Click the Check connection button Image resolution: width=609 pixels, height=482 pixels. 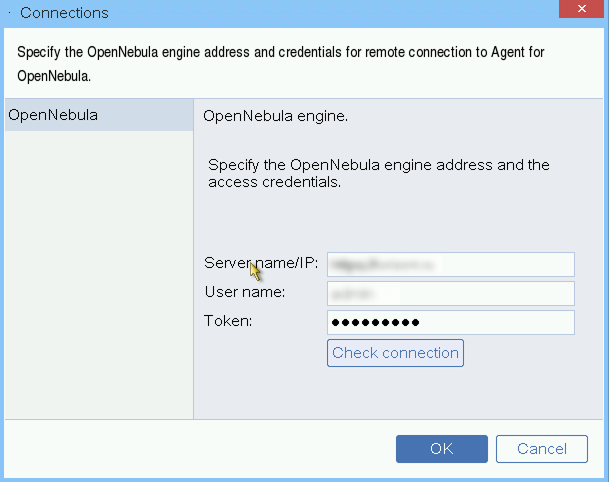coord(395,353)
